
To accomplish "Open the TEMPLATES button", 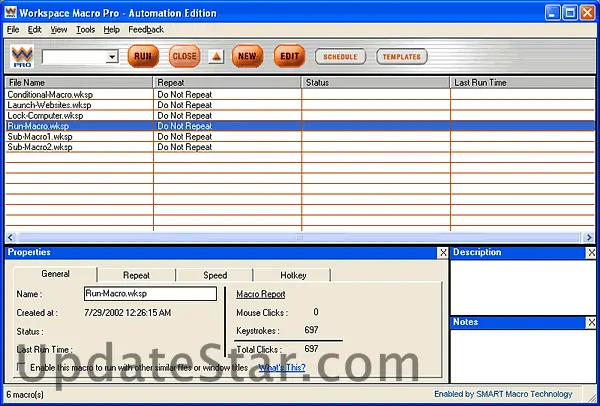I will click(x=401, y=57).
